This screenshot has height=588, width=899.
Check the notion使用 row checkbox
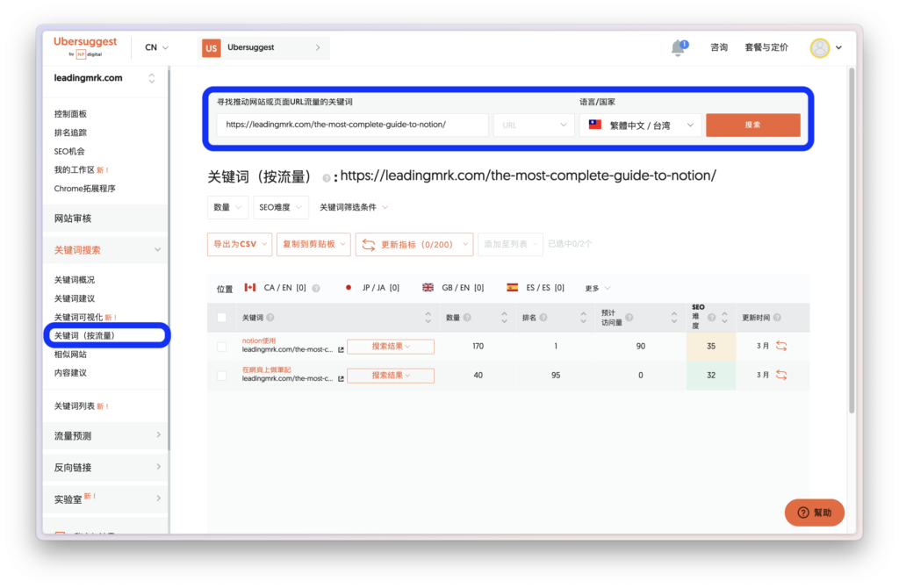(x=222, y=346)
